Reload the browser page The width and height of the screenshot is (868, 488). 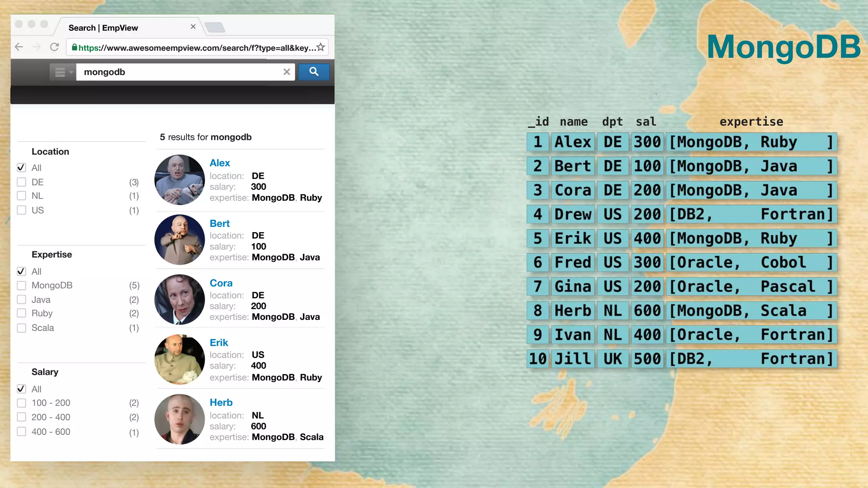click(x=54, y=47)
